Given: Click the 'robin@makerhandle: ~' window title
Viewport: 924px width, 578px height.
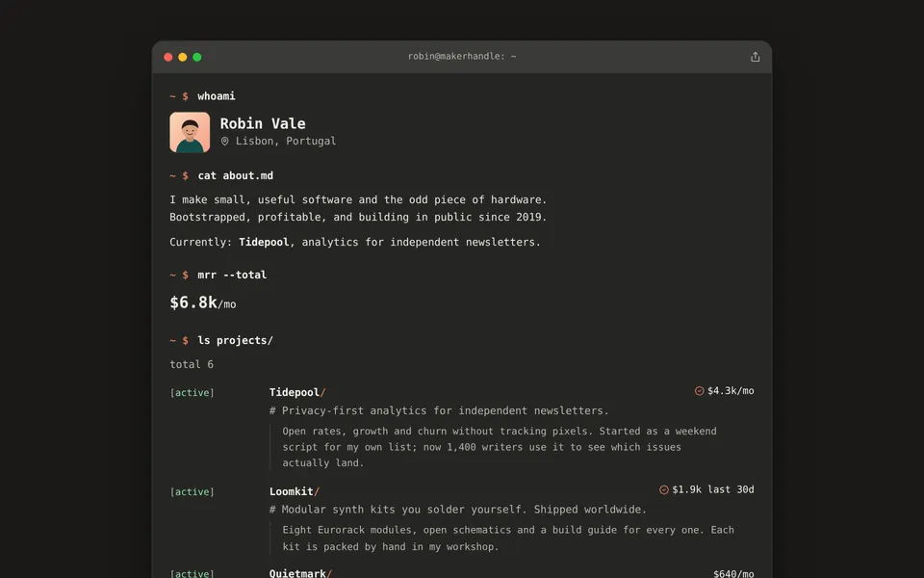Looking at the screenshot, I should (462, 57).
